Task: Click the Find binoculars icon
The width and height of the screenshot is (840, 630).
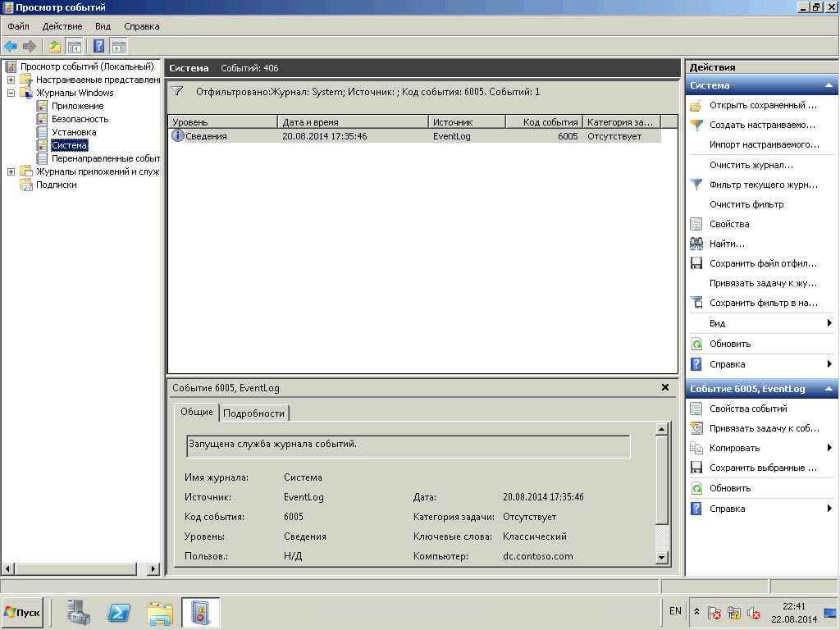Action: 696,244
